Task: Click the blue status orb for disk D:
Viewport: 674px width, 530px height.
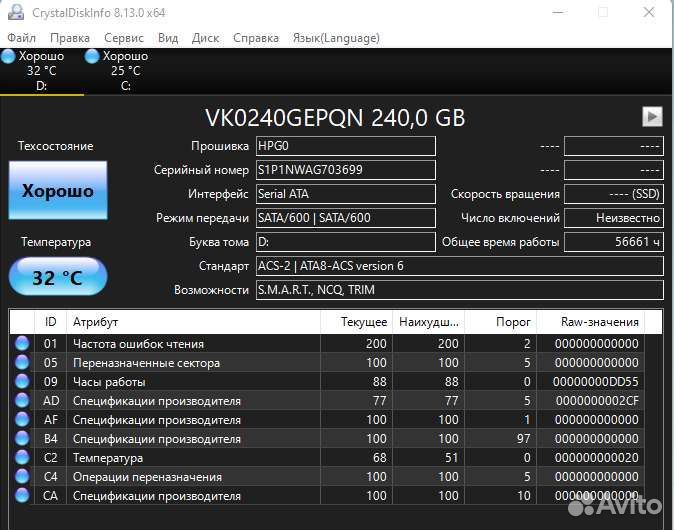Action: coord(8,56)
